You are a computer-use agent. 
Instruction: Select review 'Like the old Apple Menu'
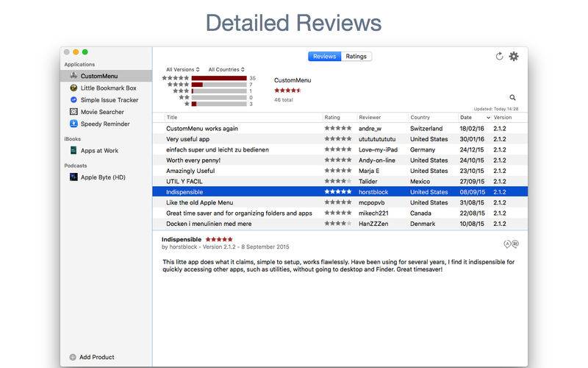340,202
